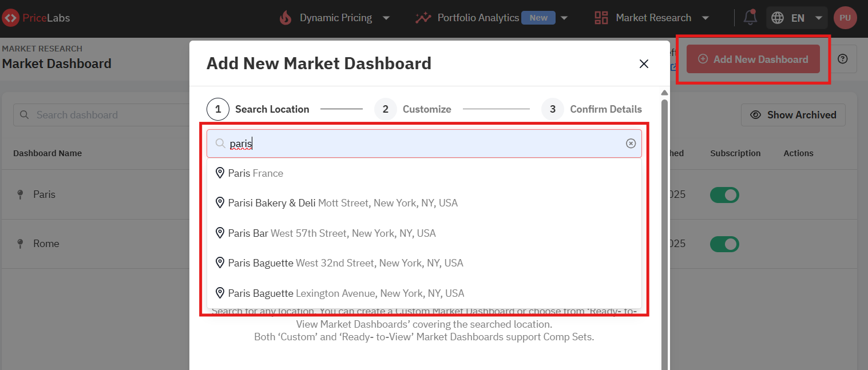Image resolution: width=868 pixels, height=370 pixels.
Task: Click the MARKET RESEARCH breadcrumb label
Action: (x=42, y=49)
